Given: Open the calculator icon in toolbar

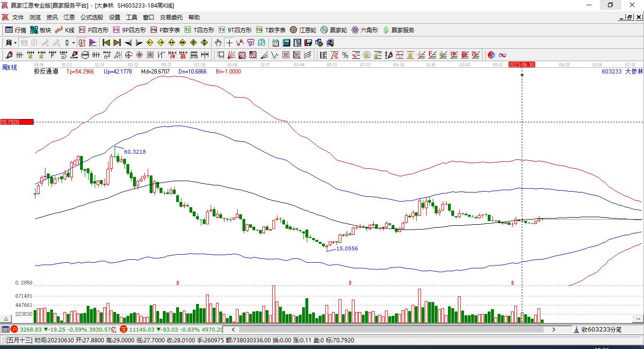Looking at the screenshot, I should (x=286, y=43).
